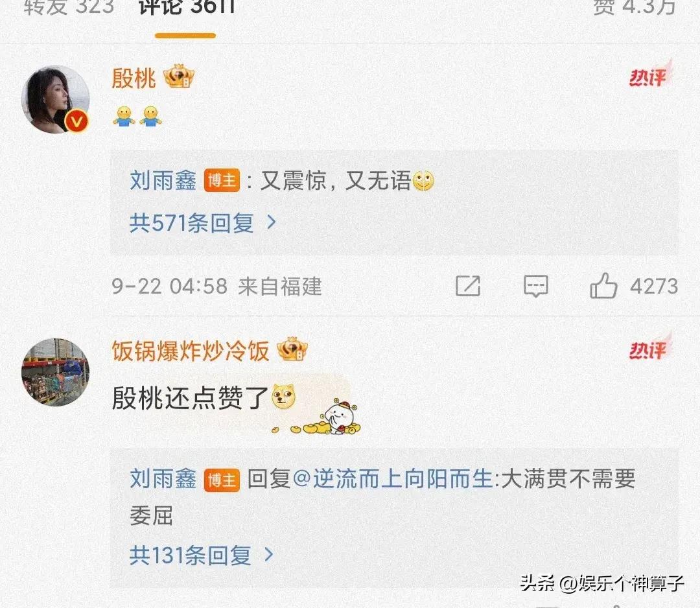Switch to the 转发 323 tab

69,8
